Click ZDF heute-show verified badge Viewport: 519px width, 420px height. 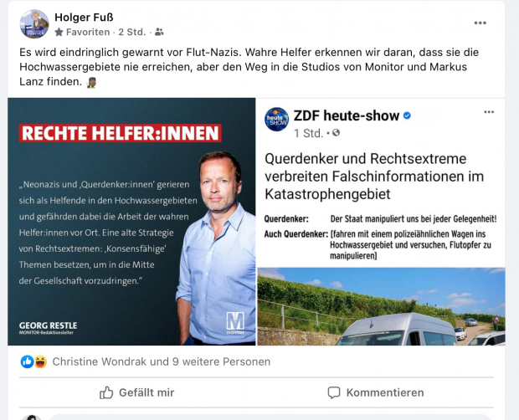pos(407,115)
